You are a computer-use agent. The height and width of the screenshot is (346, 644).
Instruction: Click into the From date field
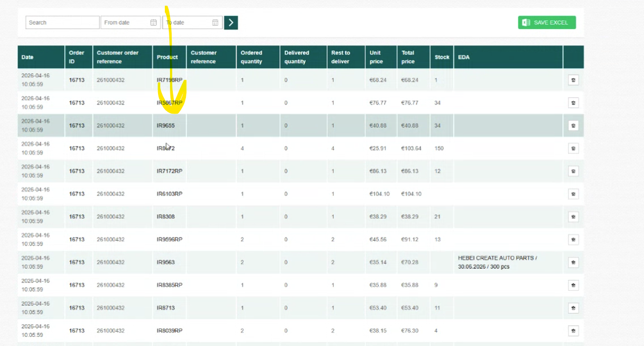125,23
